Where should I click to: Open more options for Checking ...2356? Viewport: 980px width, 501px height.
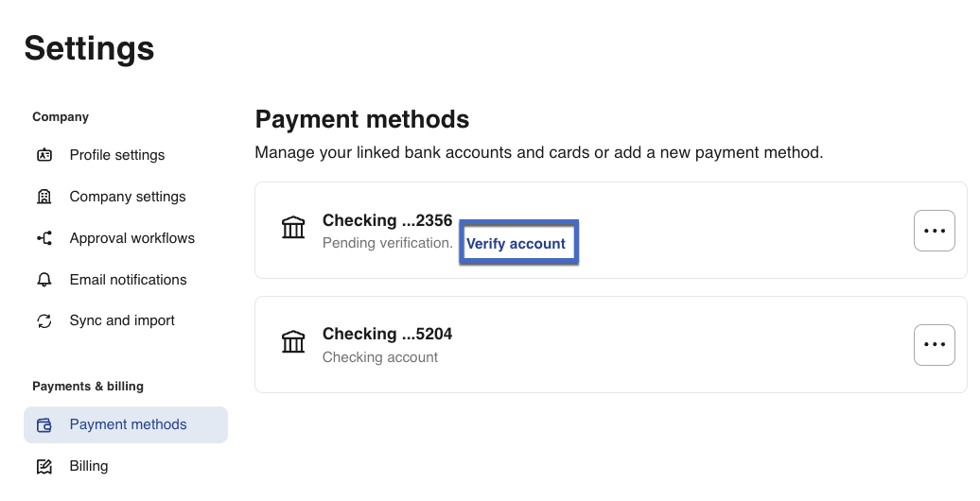pyautogui.click(x=934, y=231)
